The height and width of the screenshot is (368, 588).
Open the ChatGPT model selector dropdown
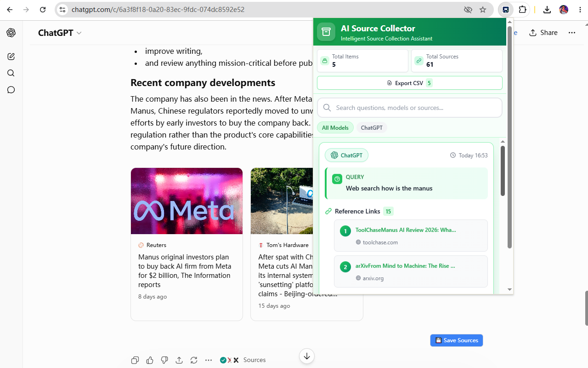point(60,33)
